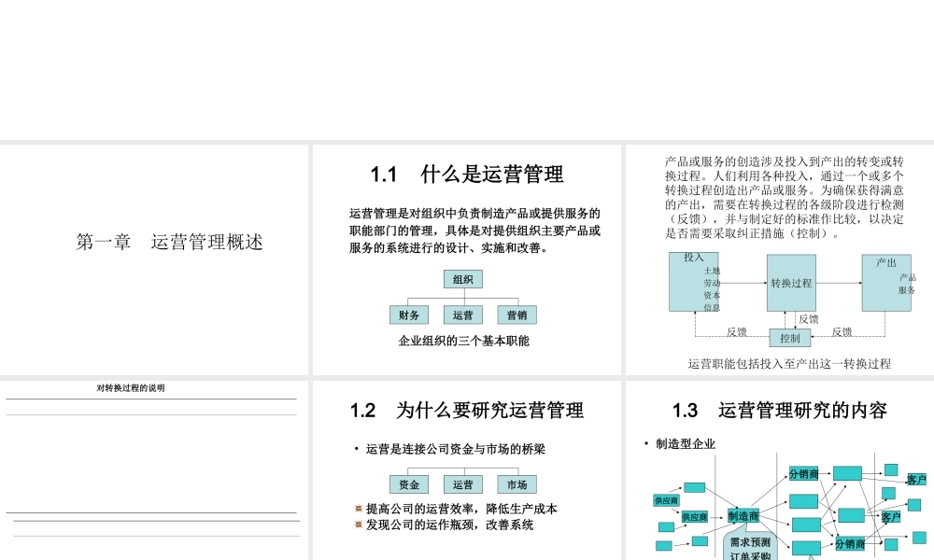This screenshot has width=934, height=560.
Task: Select the 市场 box
Action: [x=517, y=484]
